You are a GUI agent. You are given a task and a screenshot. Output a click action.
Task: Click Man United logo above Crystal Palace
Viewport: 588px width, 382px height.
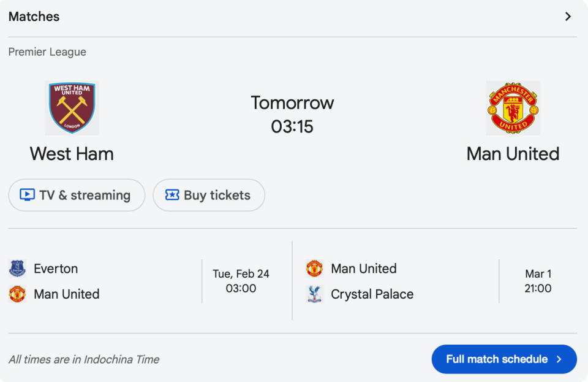coord(314,269)
